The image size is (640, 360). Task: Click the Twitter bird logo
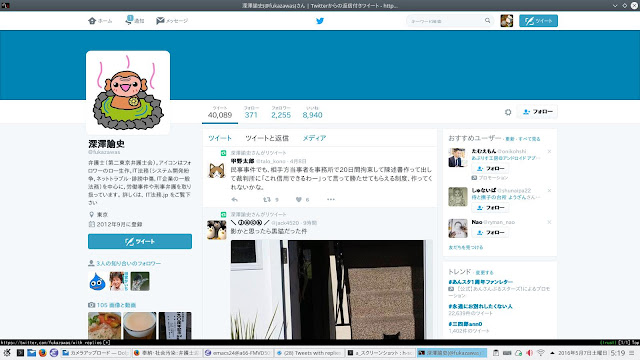point(320,21)
